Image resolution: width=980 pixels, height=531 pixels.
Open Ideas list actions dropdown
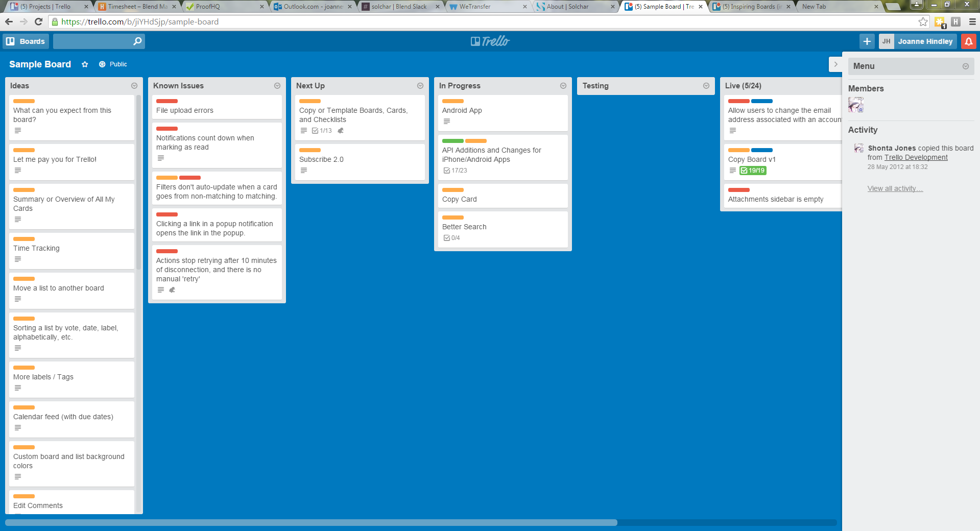click(x=134, y=86)
